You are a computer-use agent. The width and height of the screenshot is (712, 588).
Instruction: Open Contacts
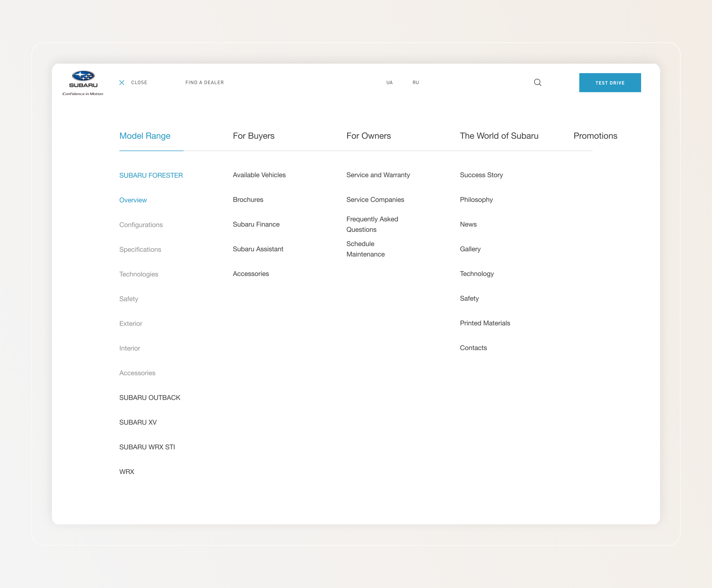coord(473,348)
